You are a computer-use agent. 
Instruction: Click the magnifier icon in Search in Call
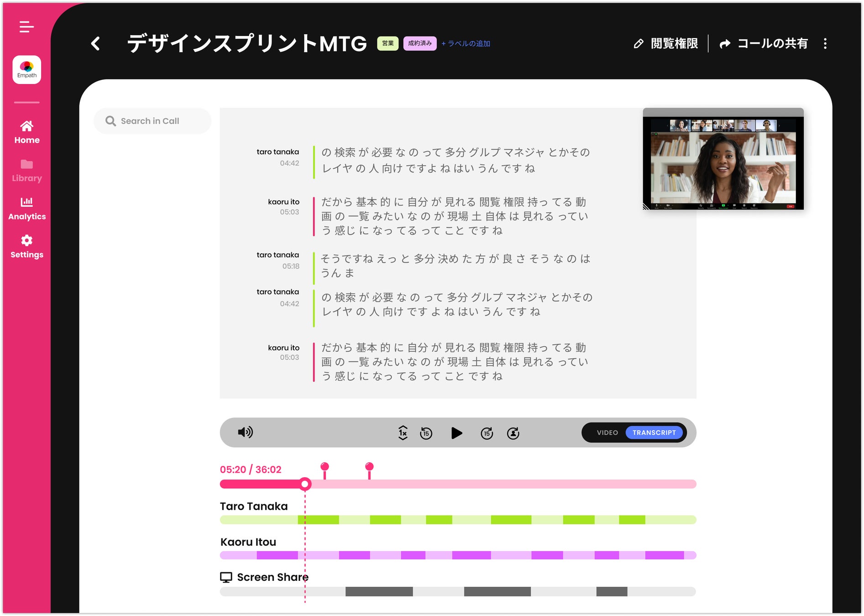pyautogui.click(x=110, y=121)
